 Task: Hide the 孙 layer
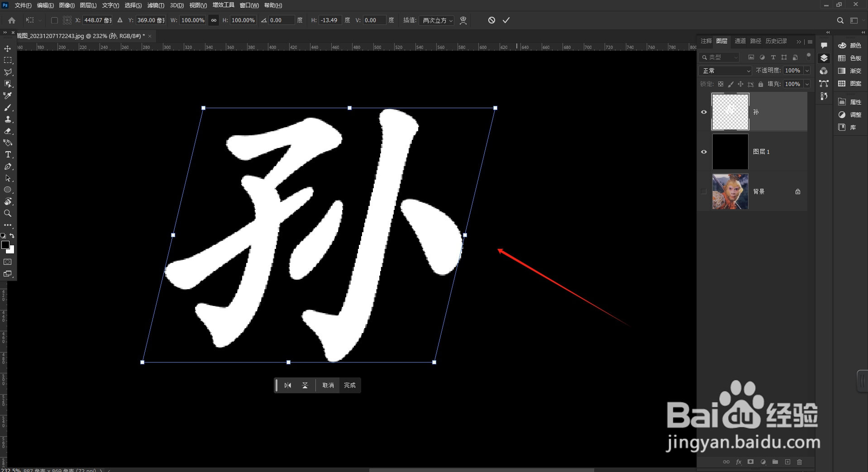click(x=704, y=112)
